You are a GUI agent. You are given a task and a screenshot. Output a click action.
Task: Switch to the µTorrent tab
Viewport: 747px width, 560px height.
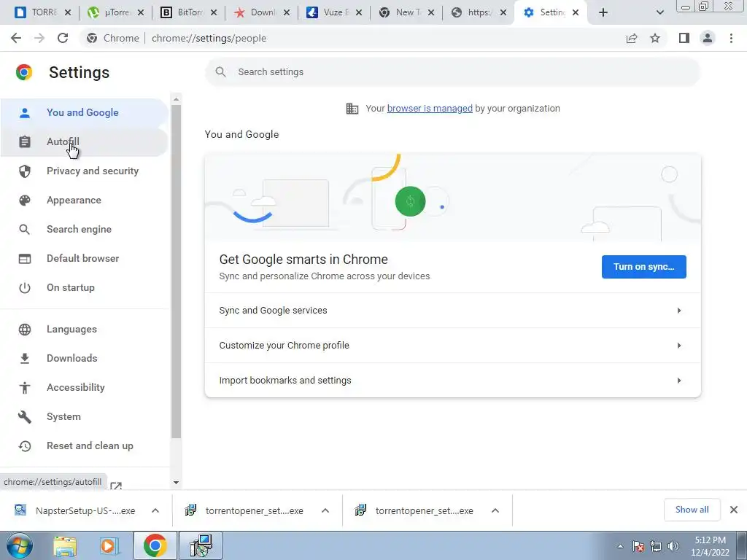coord(116,12)
